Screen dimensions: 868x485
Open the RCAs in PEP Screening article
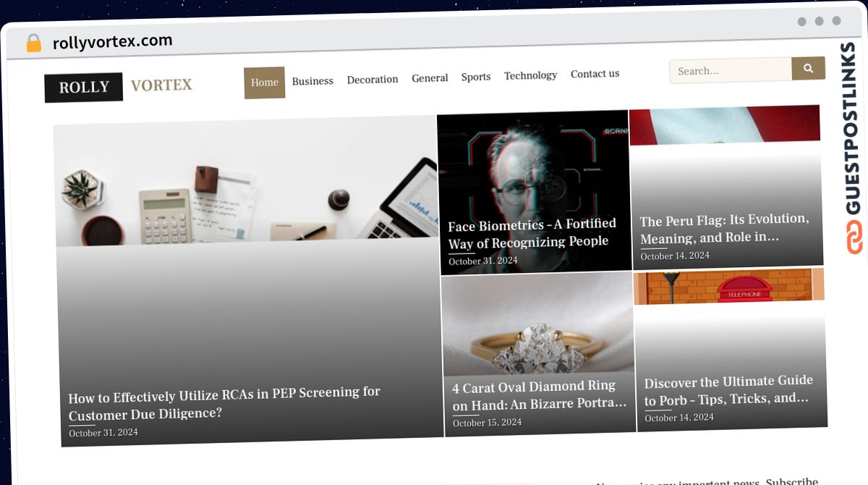point(224,403)
